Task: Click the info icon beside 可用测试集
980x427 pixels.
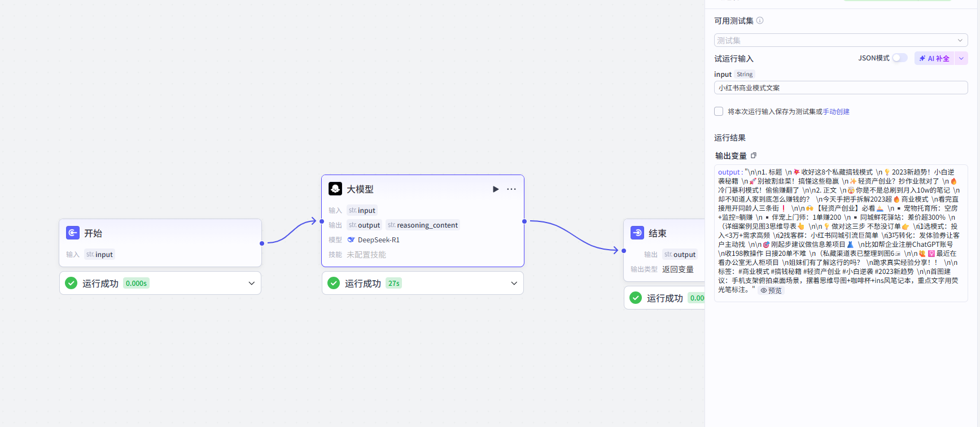Action: coord(760,20)
